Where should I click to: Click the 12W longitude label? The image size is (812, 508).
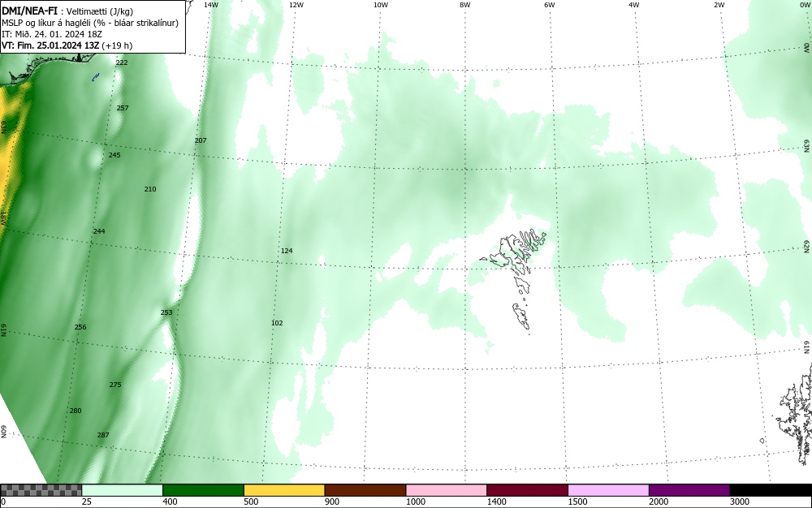296,5
